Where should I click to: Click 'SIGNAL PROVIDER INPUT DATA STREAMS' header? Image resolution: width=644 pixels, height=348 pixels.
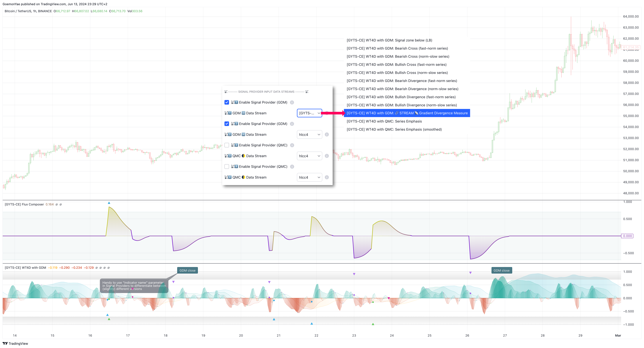click(266, 92)
